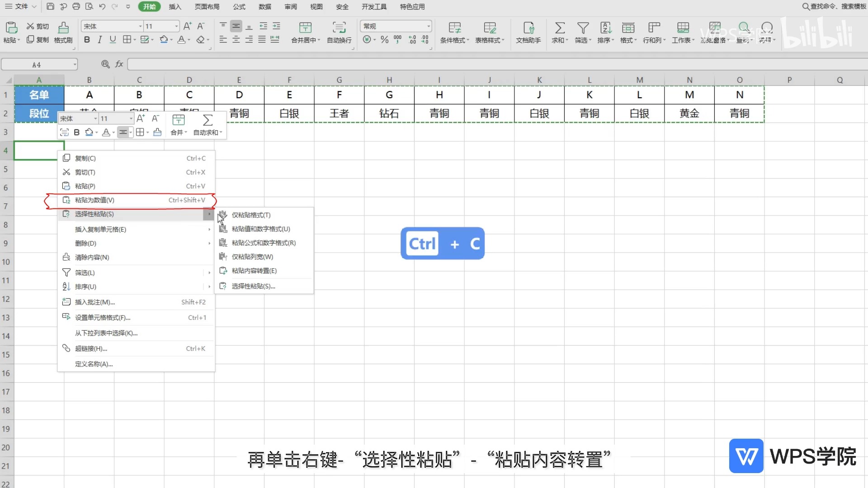The height and width of the screenshot is (488, 868).
Task: Click the Document Assistant icon
Action: pyautogui.click(x=528, y=28)
